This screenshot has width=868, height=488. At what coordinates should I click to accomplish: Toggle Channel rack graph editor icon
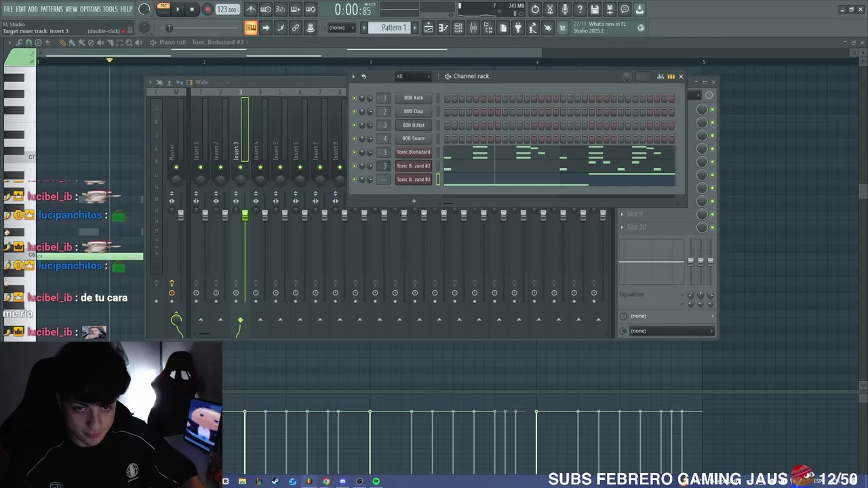pos(660,77)
